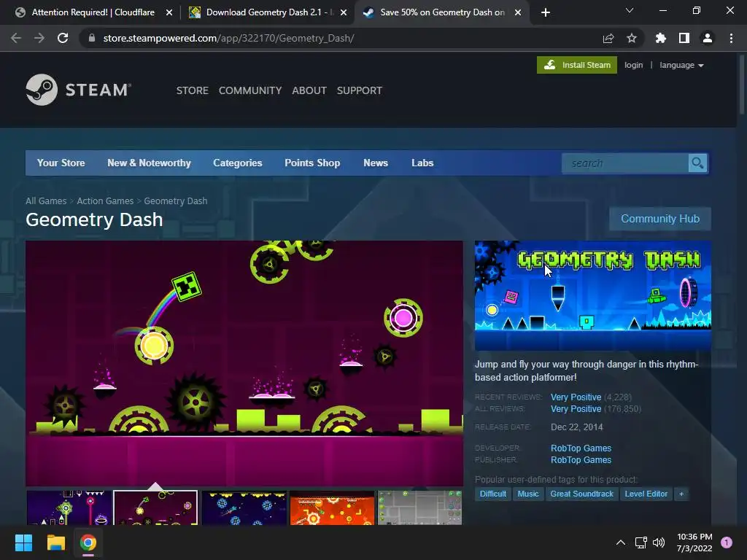Click the browser forward arrow
The width and height of the screenshot is (747, 560).
pyautogui.click(x=39, y=38)
